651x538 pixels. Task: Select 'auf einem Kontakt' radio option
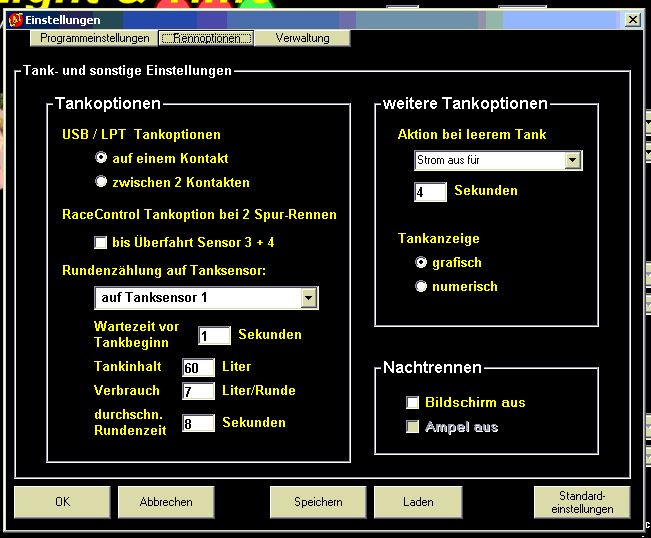click(101, 158)
